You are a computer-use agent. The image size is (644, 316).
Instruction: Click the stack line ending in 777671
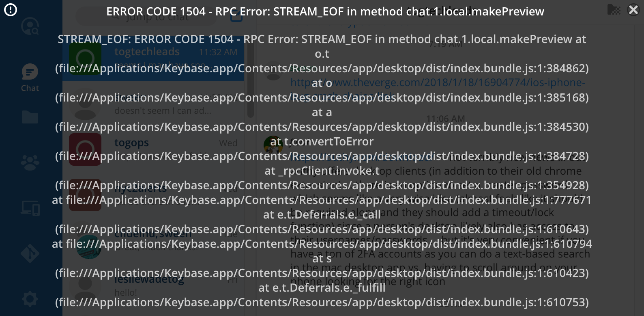point(322,200)
